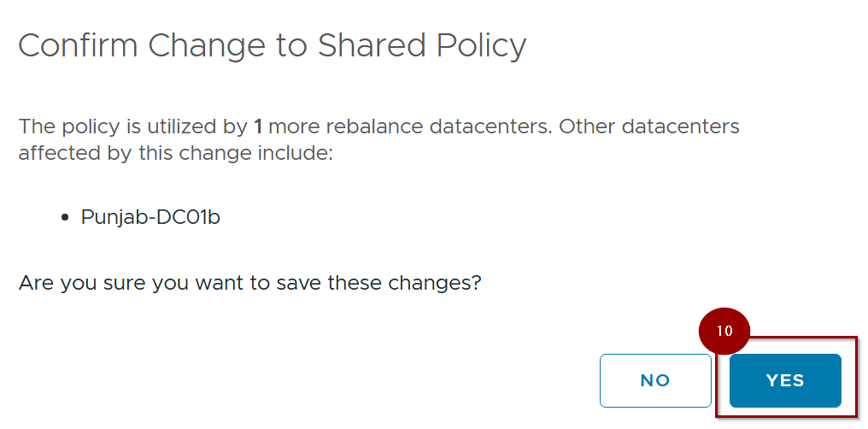Viewport: 868px width, 429px height.
Task: Click the bullet point before Punjab-DC01b
Action: pos(66,218)
